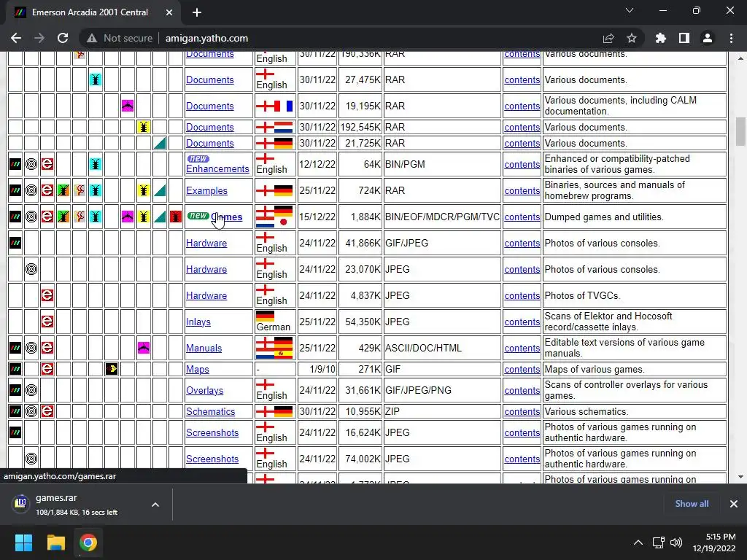Click the games.rar download item
This screenshot has height=560, width=747.
[76, 505]
